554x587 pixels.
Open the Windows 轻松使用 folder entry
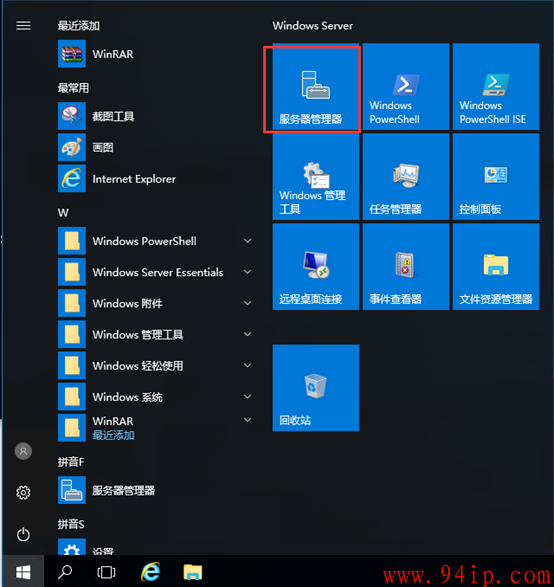click(x=155, y=365)
